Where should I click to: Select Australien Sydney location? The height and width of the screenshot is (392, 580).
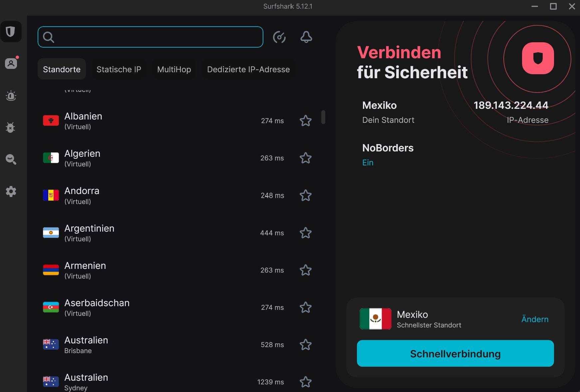pyautogui.click(x=178, y=382)
